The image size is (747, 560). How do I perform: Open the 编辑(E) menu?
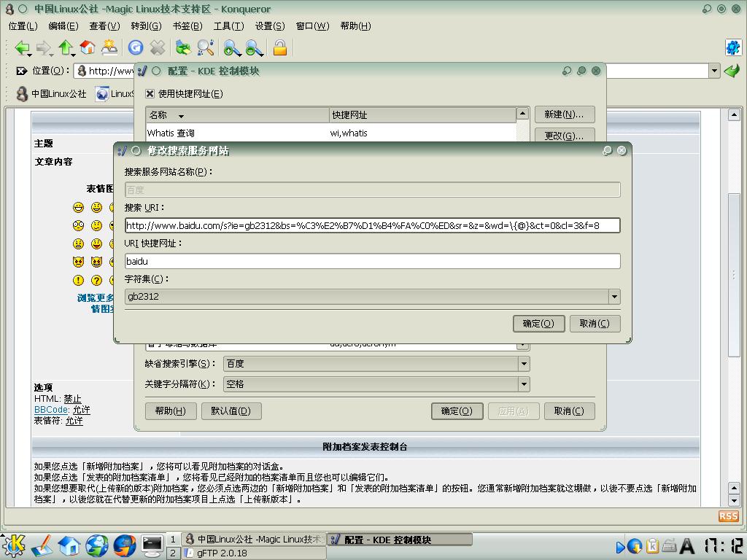click(63, 26)
